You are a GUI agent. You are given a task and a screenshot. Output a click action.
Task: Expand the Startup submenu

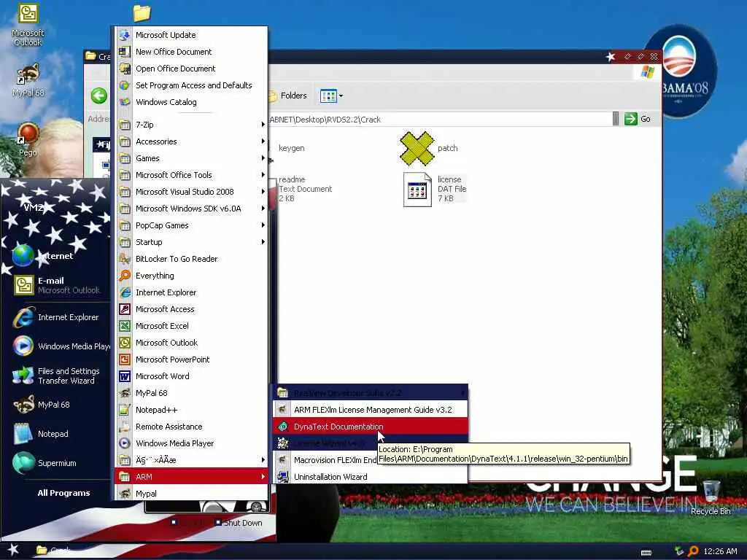tap(191, 242)
